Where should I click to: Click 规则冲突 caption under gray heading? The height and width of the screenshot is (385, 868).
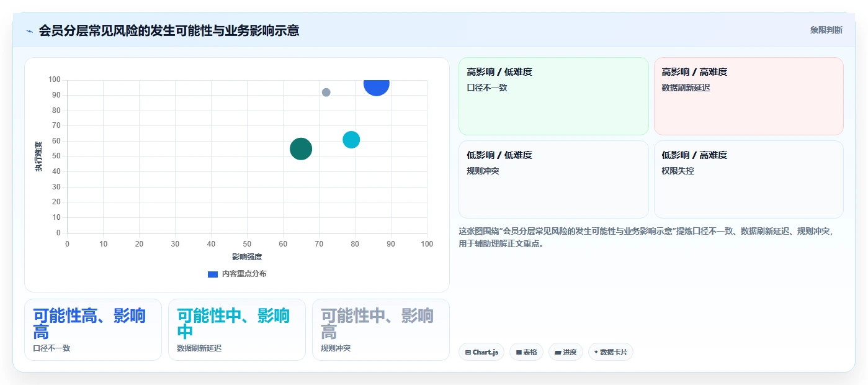pyautogui.click(x=336, y=348)
